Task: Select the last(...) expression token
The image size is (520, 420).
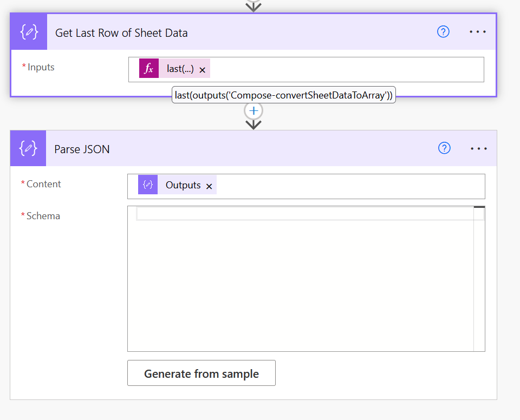Action: (180, 69)
